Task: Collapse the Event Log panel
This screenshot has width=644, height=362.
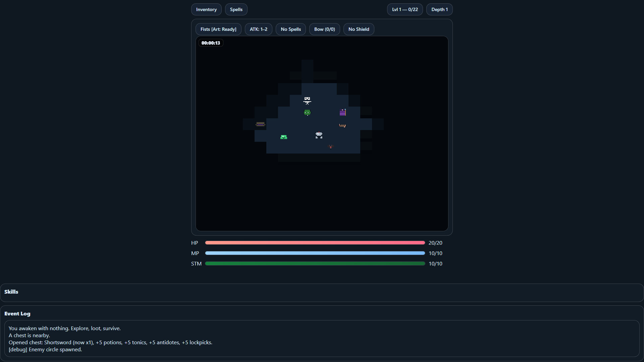Action: point(17,314)
